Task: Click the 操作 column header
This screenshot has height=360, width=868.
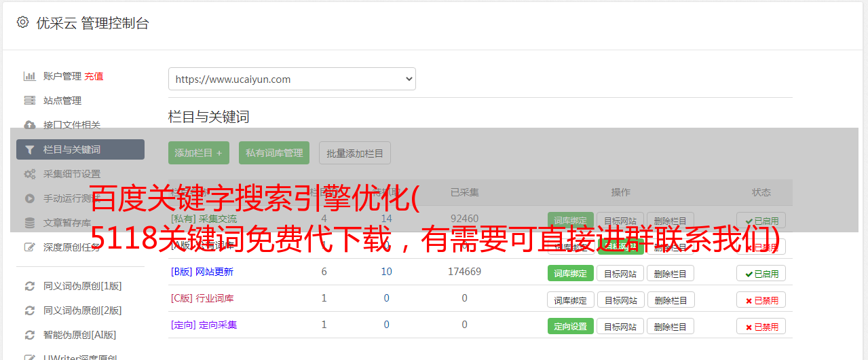Action: click(x=620, y=192)
